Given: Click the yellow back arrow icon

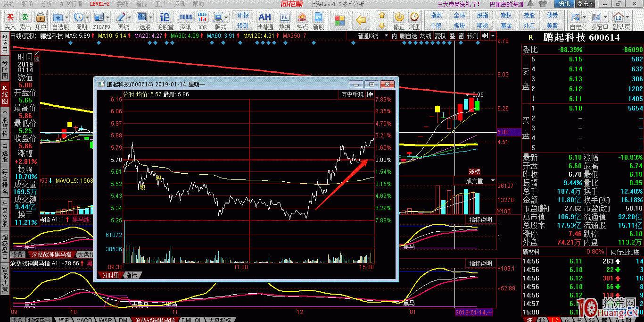Looking at the screenshot, I should tap(361, 20).
